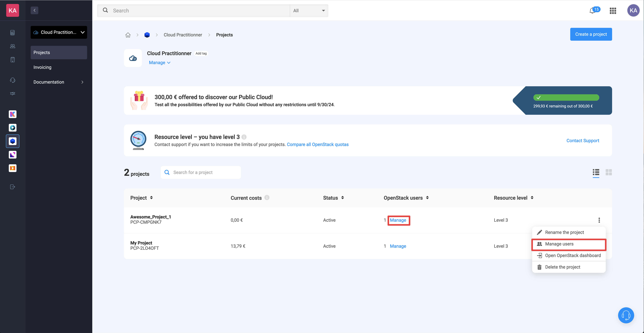Show info next to Current costs
This screenshot has height=333, width=644.
(267, 197)
